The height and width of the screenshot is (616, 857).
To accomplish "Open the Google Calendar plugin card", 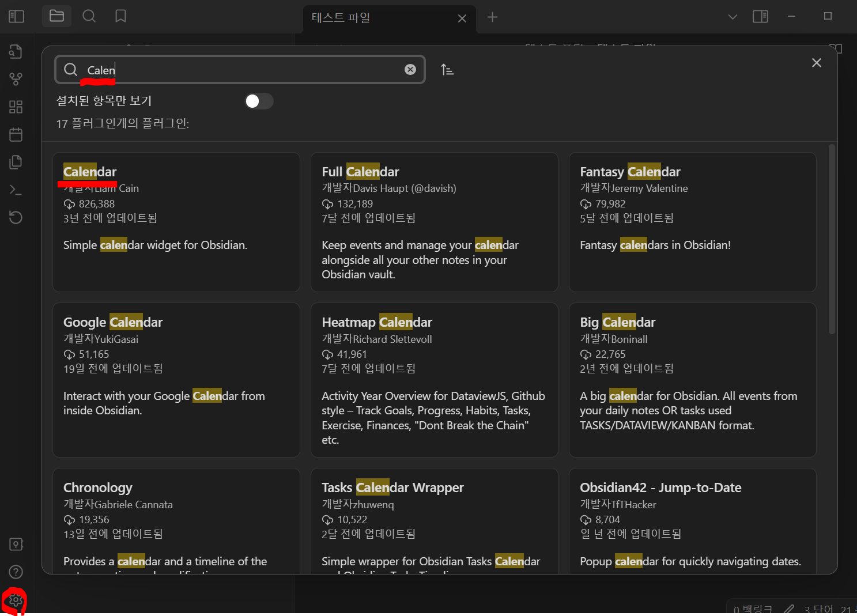I will coord(176,380).
